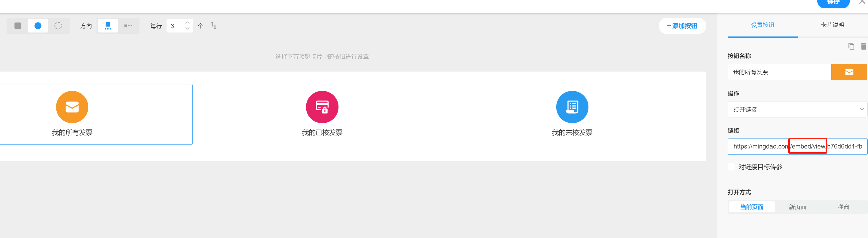This screenshot has width=868, height=238.
Task: Delete the button using trash icon
Action: click(x=863, y=46)
